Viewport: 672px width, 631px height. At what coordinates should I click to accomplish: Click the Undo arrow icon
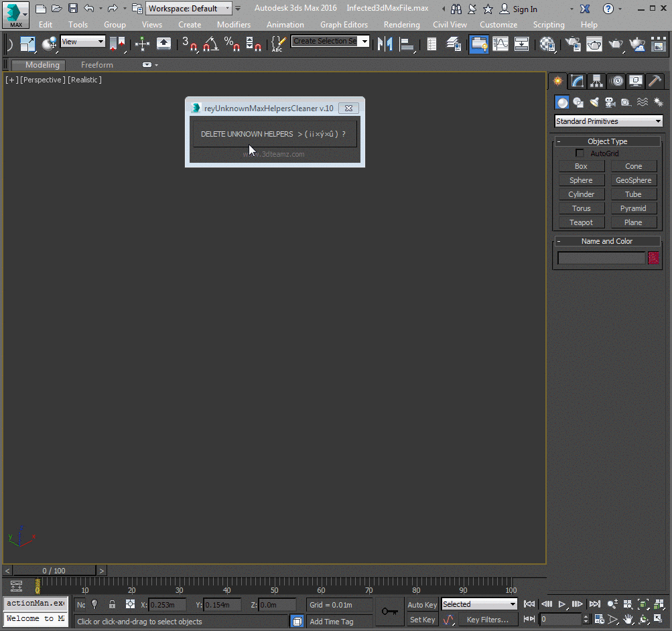(88, 9)
